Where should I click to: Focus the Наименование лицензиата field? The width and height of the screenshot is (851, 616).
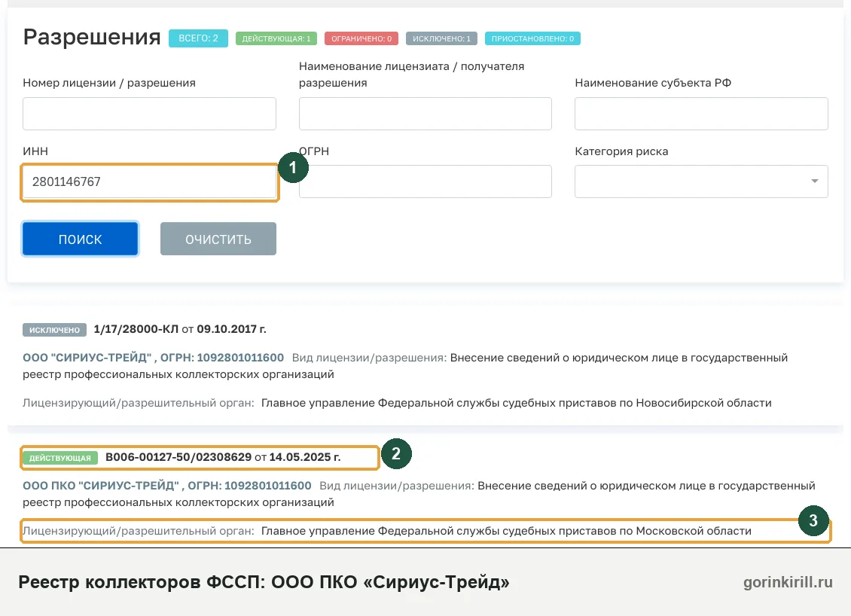[425, 114]
